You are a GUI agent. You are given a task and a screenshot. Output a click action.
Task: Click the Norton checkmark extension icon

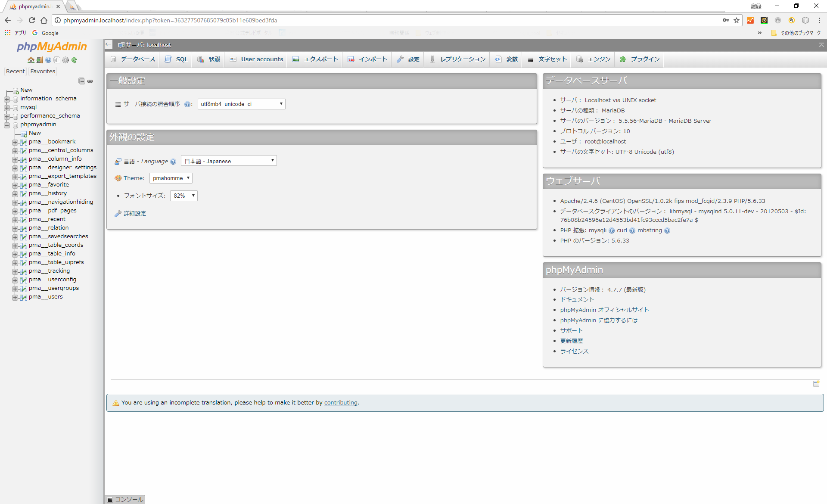click(764, 20)
